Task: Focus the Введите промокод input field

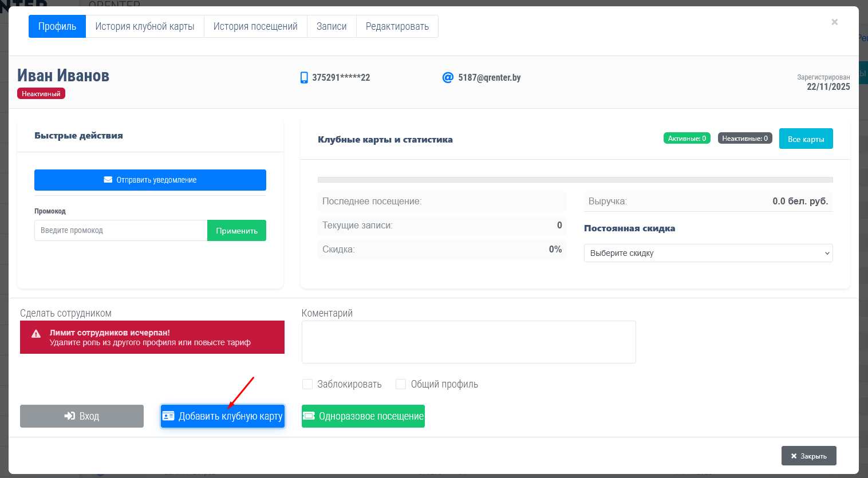Action: pos(121,231)
